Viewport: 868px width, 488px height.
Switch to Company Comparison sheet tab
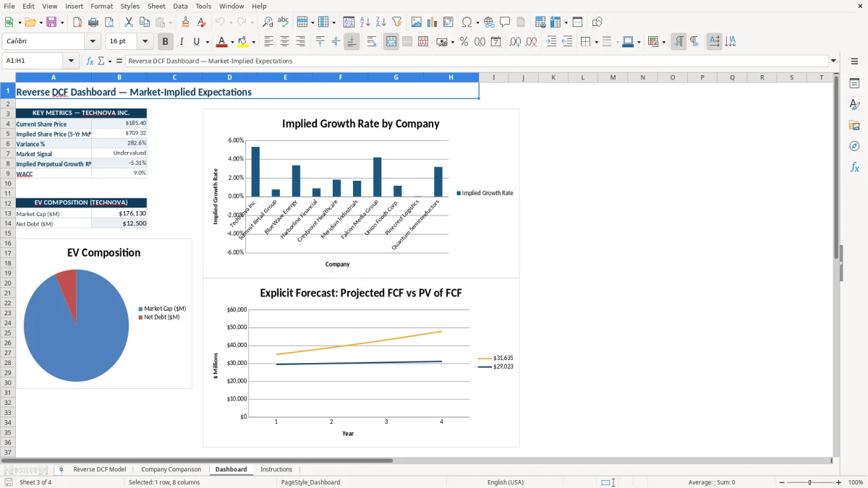pos(171,469)
